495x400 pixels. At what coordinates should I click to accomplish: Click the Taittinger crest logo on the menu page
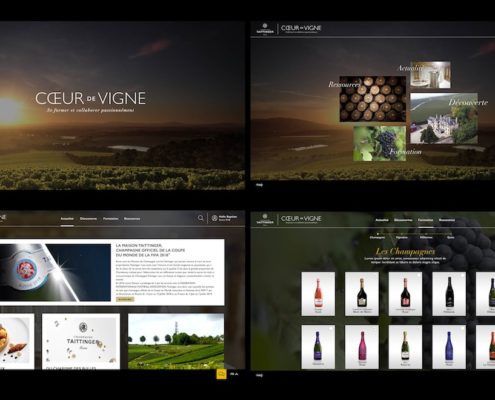pos(265,29)
